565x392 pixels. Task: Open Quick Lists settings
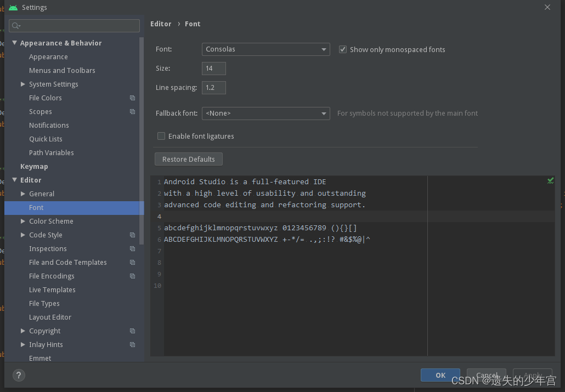click(46, 139)
